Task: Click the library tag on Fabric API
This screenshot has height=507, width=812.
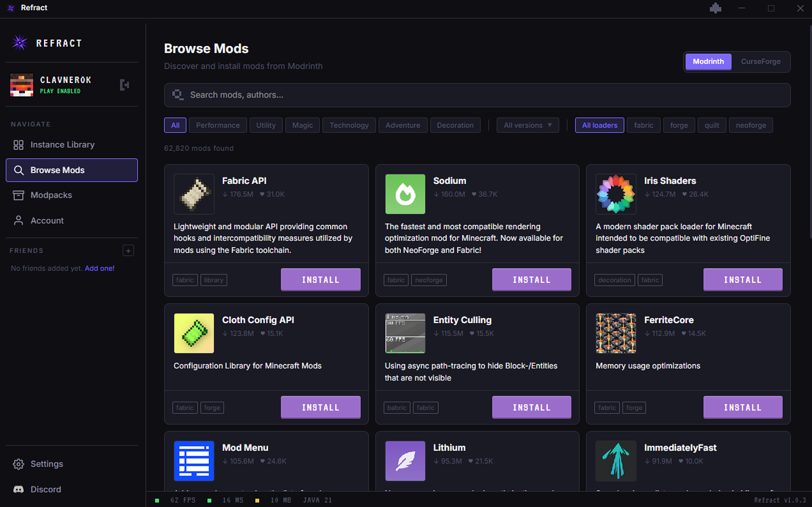Action: coord(214,280)
